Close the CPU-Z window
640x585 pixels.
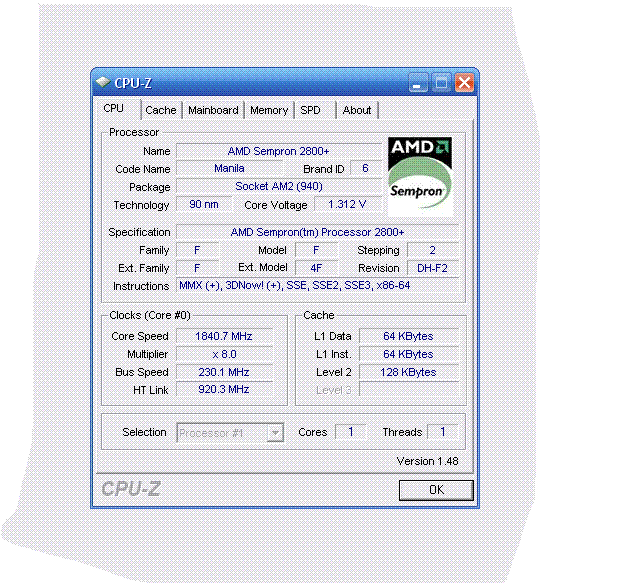[464, 83]
